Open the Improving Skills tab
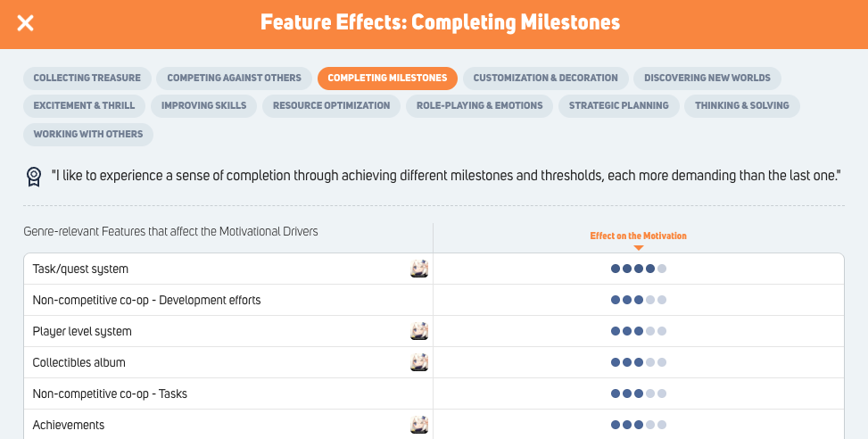 [x=203, y=106]
